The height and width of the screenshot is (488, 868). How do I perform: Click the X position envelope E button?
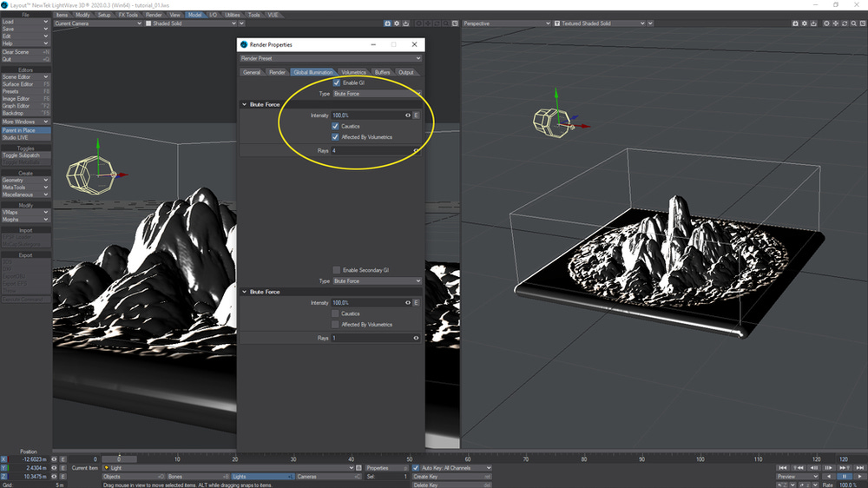tap(62, 459)
